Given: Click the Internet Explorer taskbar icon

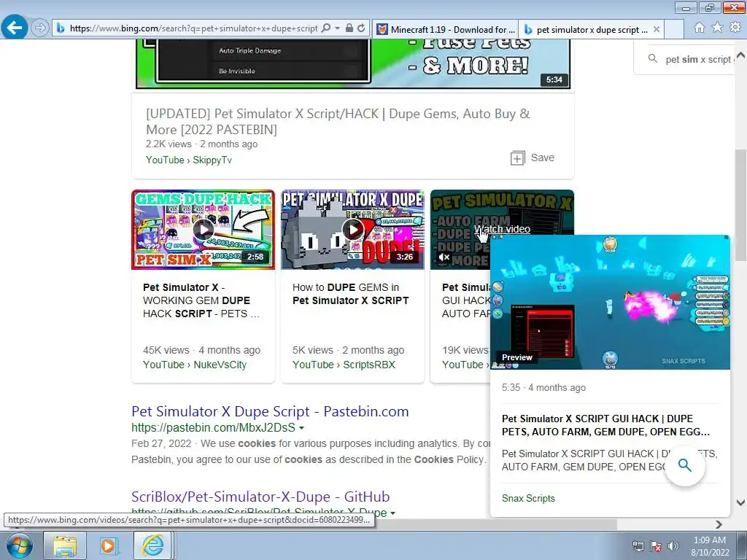Looking at the screenshot, I should coord(152,545).
